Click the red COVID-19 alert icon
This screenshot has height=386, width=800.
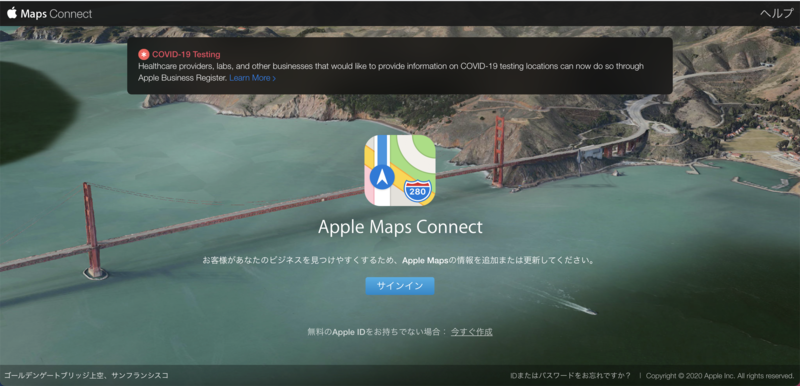pos(144,54)
